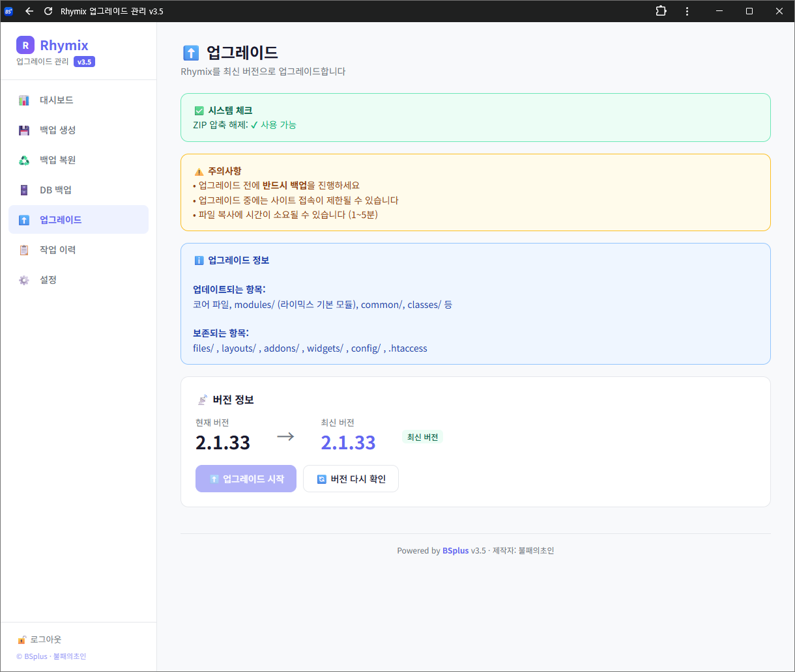This screenshot has height=672, width=795.
Task: Click the recycle icon for backup restore
Action: click(x=24, y=160)
